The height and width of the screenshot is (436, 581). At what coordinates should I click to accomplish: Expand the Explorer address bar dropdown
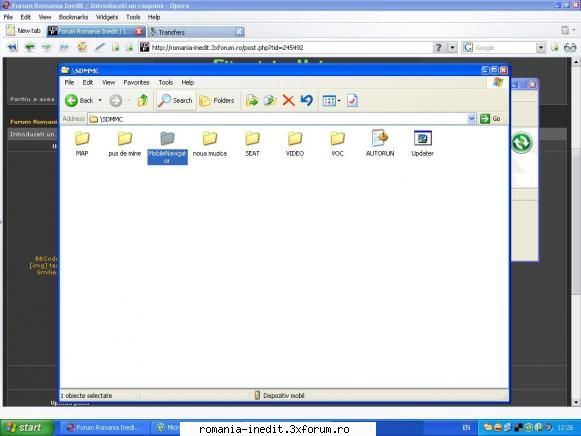click(471, 119)
